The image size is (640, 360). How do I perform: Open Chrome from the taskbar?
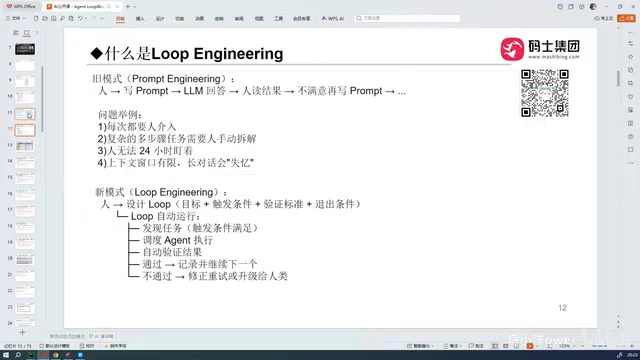pyautogui.click(x=56, y=355)
